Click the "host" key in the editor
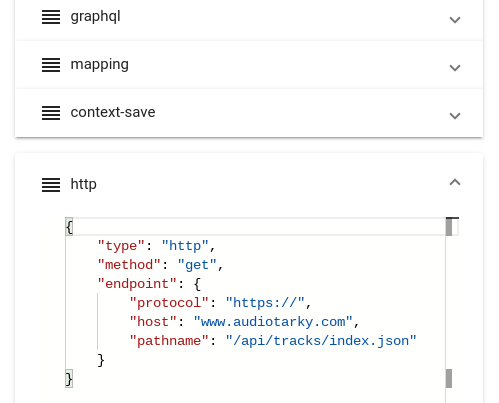The width and height of the screenshot is (499, 403). [153, 322]
